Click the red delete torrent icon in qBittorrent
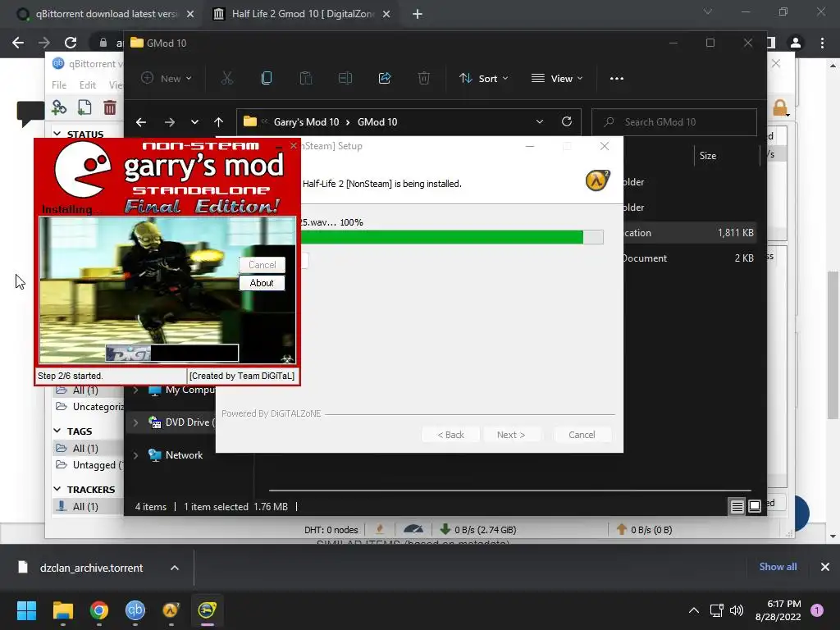 110,107
